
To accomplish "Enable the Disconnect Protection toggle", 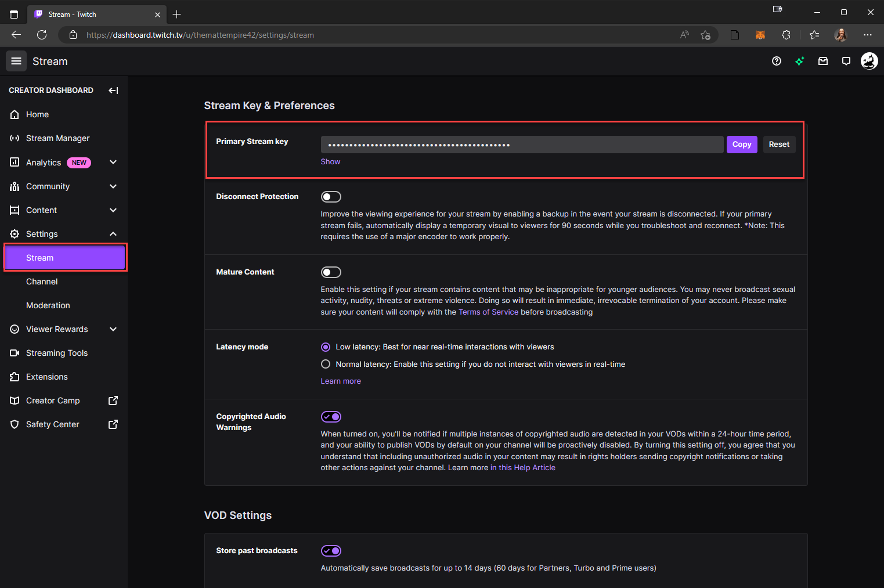I will [x=331, y=197].
